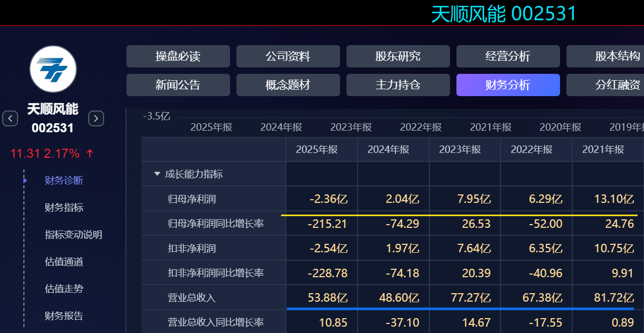The height and width of the screenshot is (333, 644).
Task: Open the 操盘必读 tab
Action: pos(178,56)
